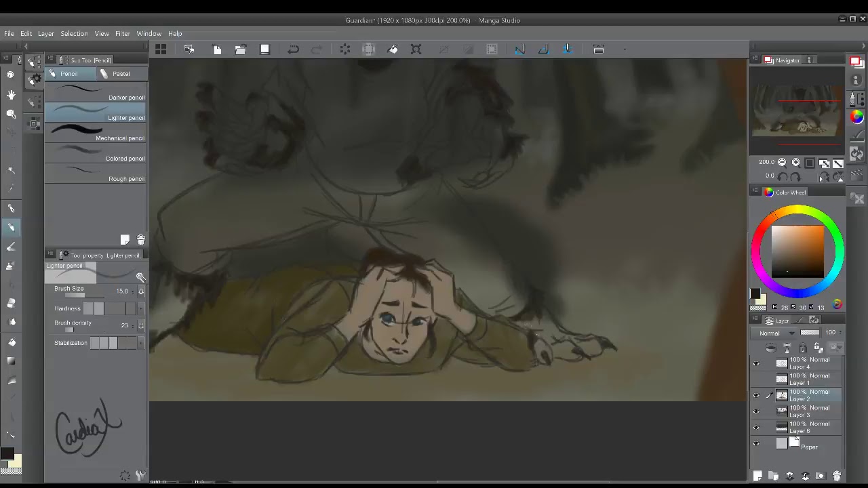This screenshot has height=488, width=868.
Task: Delete layer with the trash icon
Action: point(837,476)
